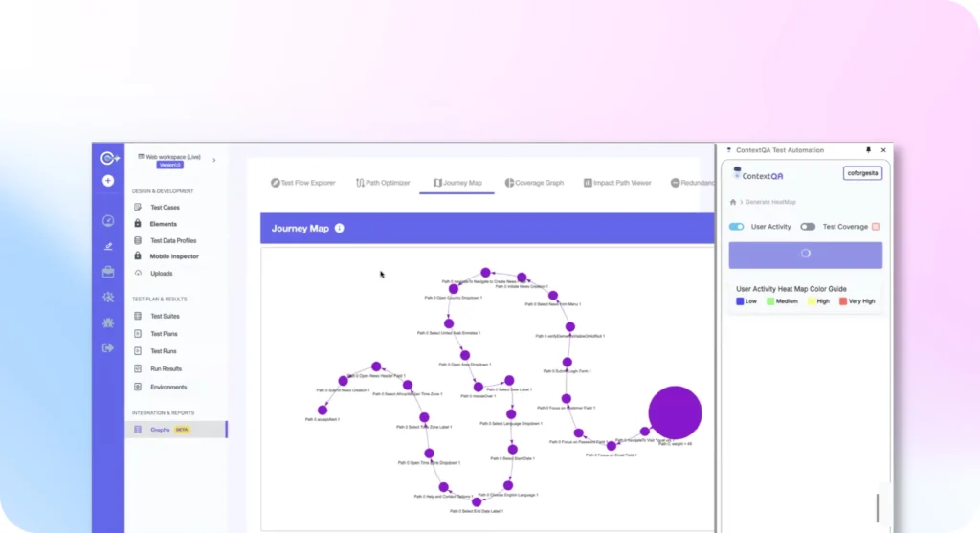
Task: Click the plus add icon in sidebar
Action: pyautogui.click(x=108, y=180)
